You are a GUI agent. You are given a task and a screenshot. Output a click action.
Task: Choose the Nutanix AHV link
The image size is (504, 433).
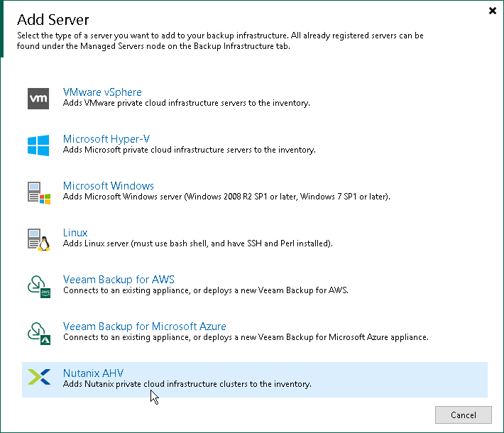pos(93,373)
